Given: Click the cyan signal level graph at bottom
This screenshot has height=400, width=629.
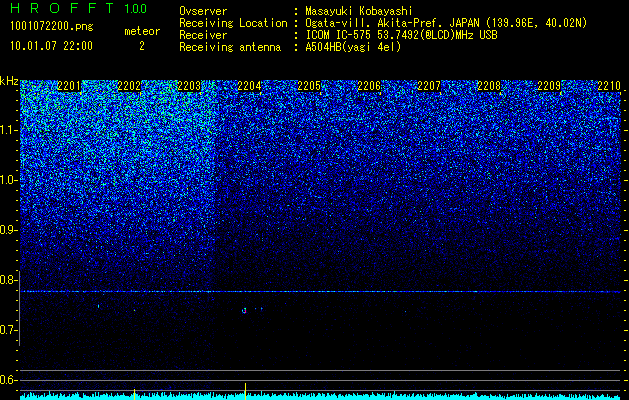Looking at the screenshot, I should (320, 396).
